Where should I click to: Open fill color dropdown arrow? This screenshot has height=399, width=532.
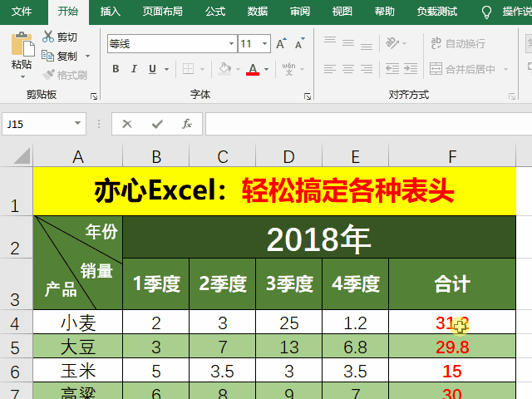[x=239, y=69]
